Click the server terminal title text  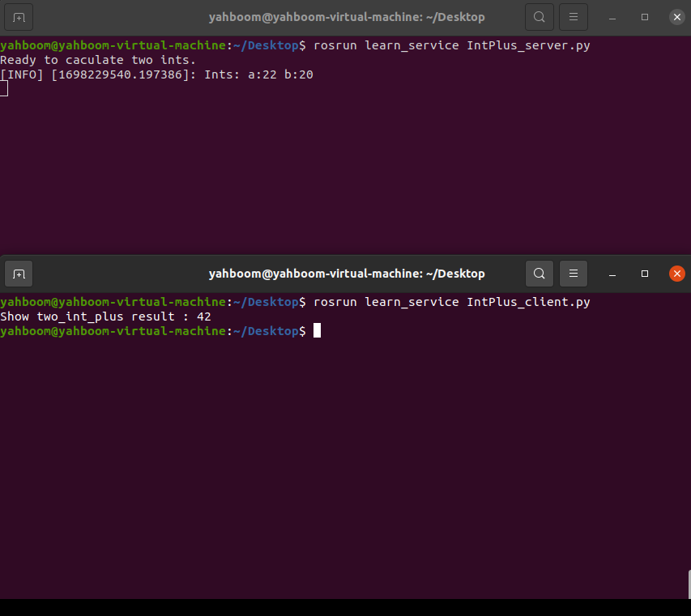click(347, 17)
